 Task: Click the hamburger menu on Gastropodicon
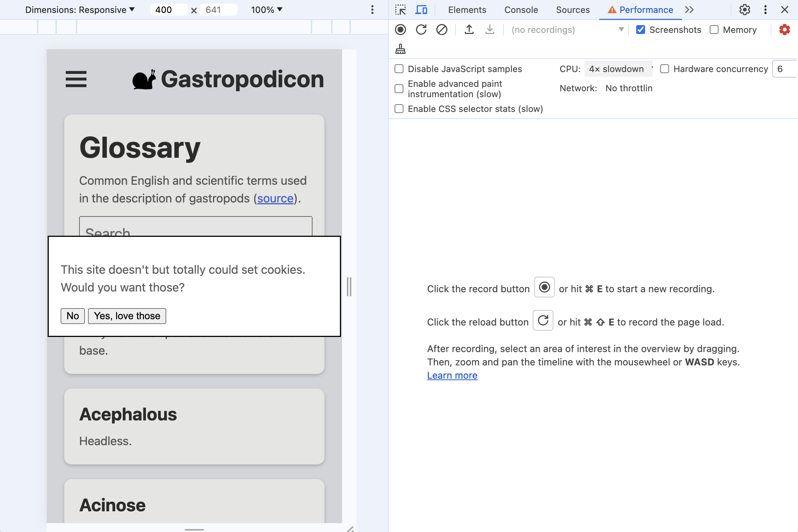[75, 78]
